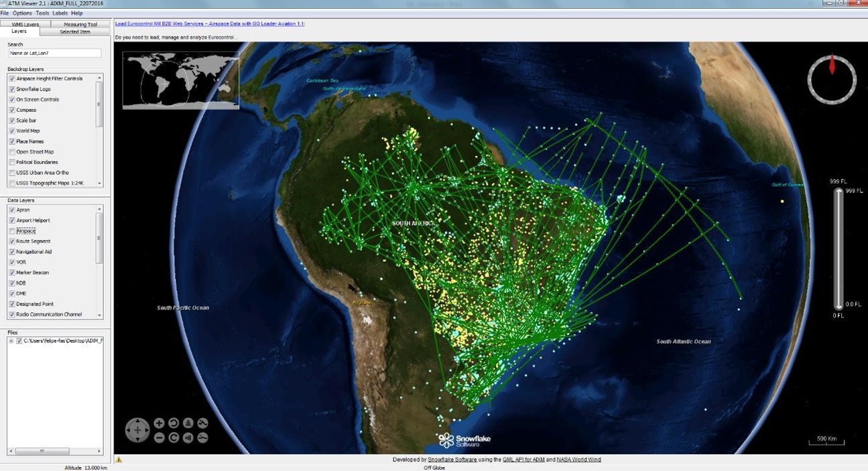Image resolution: width=868 pixels, height=471 pixels.
Task: Rotate view clockwise with heading icon
Action: (x=174, y=438)
